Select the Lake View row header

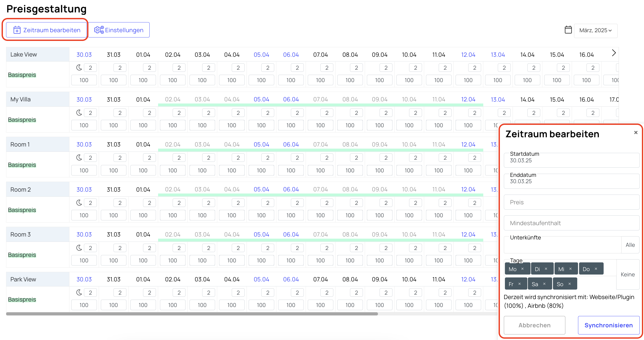coord(38,54)
